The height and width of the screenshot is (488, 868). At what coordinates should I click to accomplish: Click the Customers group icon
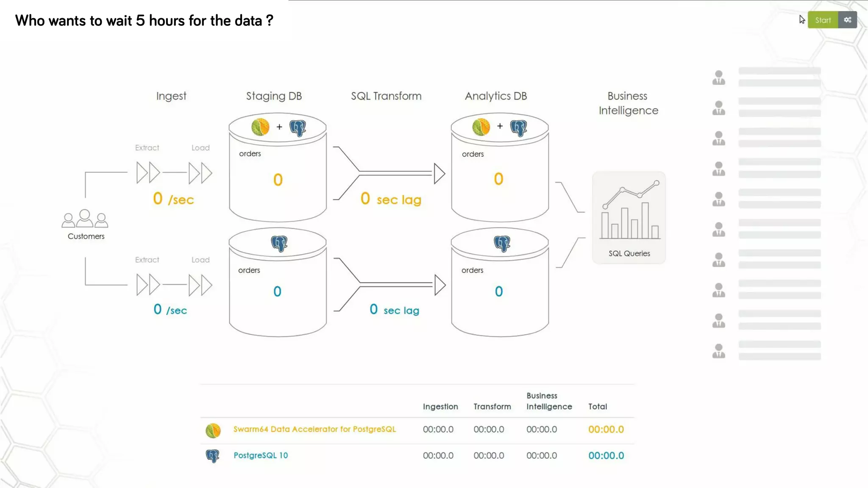point(85,219)
